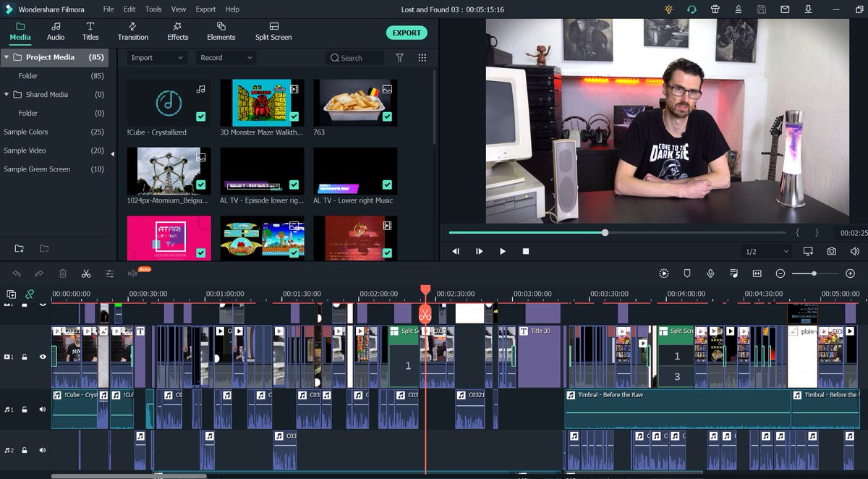The height and width of the screenshot is (479, 868).
Task: Toggle lock on audio track 1
Action: click(25, 410)
